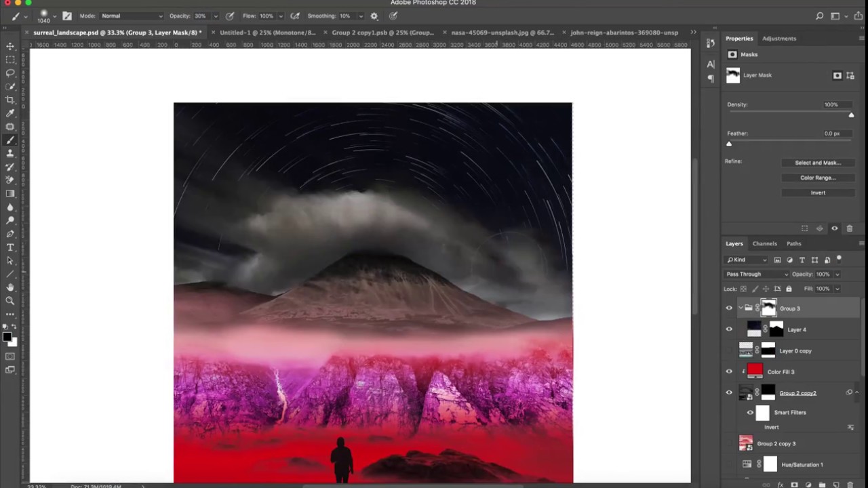Select the Line shape tool
The height and width of the screenshot is (488, 868).
(10, 274)
